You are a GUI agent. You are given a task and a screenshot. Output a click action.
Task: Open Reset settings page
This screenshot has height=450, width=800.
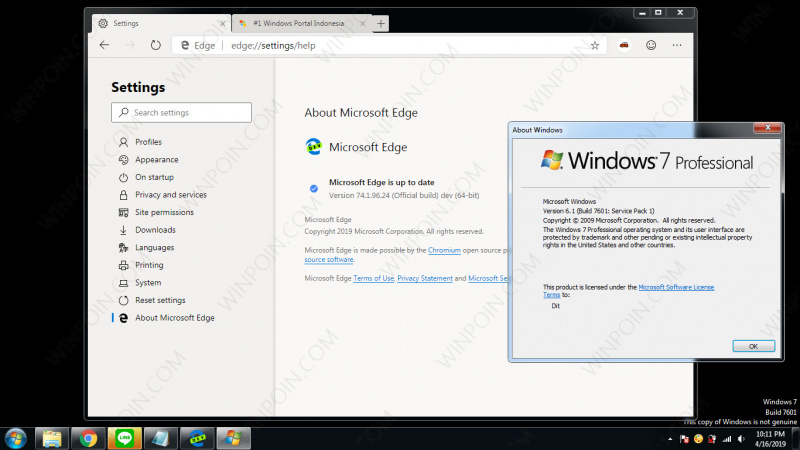coord(160,301)
